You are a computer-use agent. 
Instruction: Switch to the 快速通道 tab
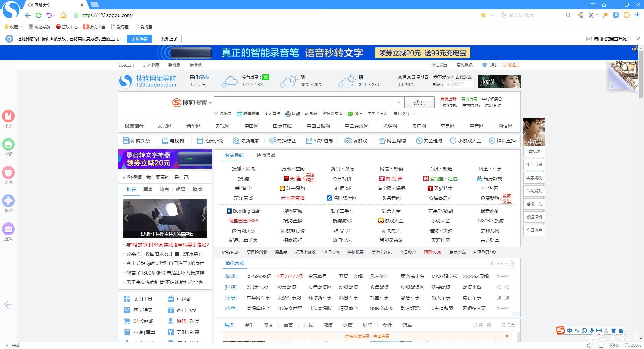pos(266,155)
